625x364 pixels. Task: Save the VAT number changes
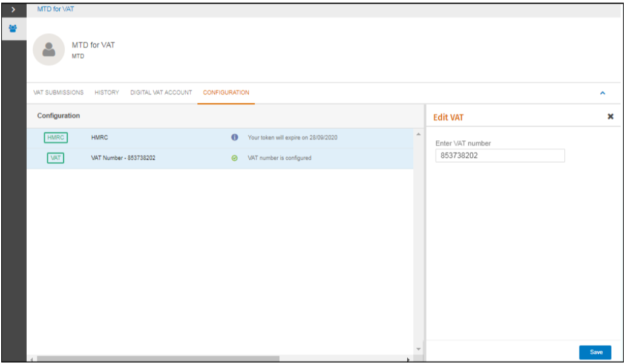tap(595, 352)
